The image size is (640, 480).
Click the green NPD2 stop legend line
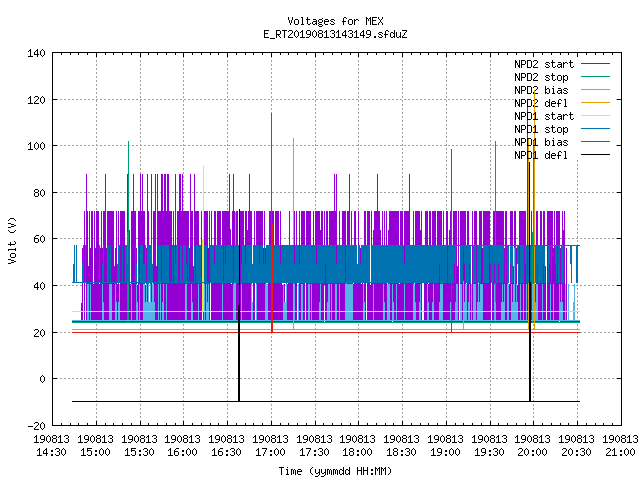[595, 76]
